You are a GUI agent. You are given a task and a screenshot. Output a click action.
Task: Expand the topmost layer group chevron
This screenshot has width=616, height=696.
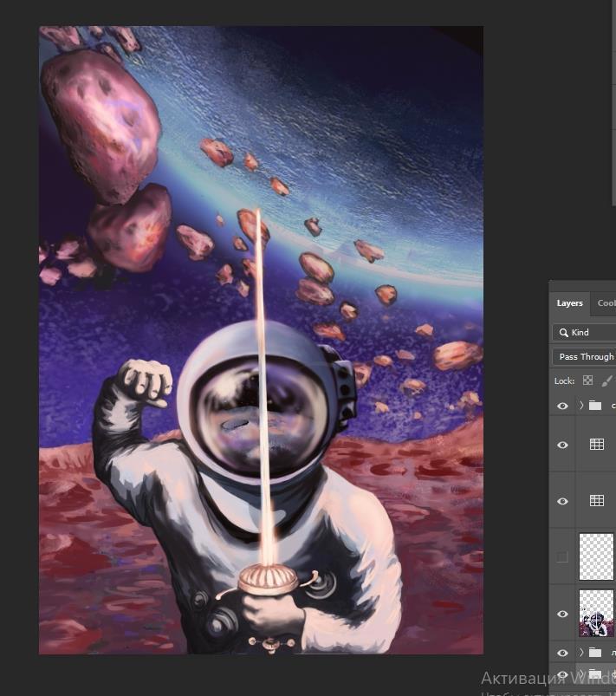[580, 406]
